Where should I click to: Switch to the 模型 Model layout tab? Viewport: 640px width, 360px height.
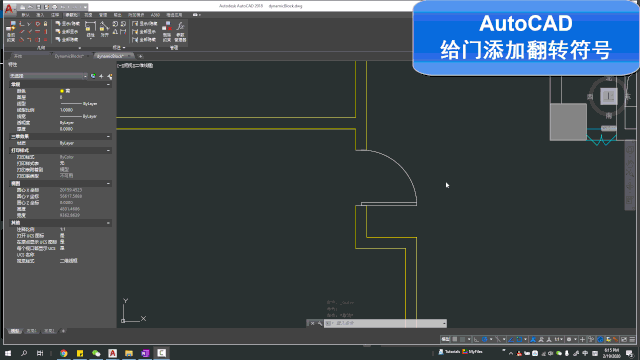15,331
